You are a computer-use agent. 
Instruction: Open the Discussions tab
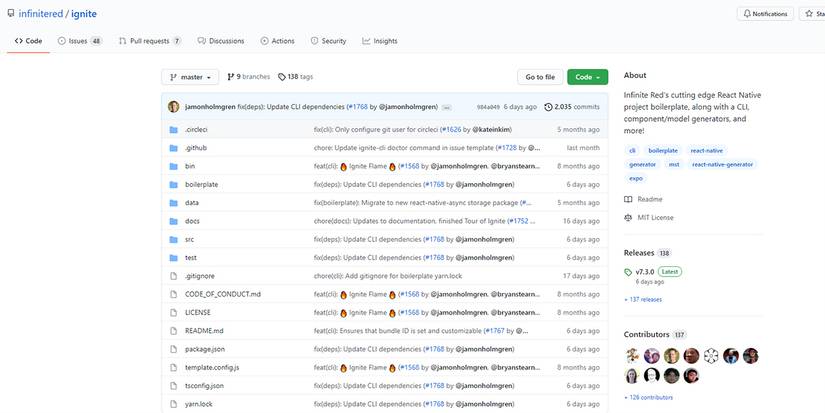point(221,41)
